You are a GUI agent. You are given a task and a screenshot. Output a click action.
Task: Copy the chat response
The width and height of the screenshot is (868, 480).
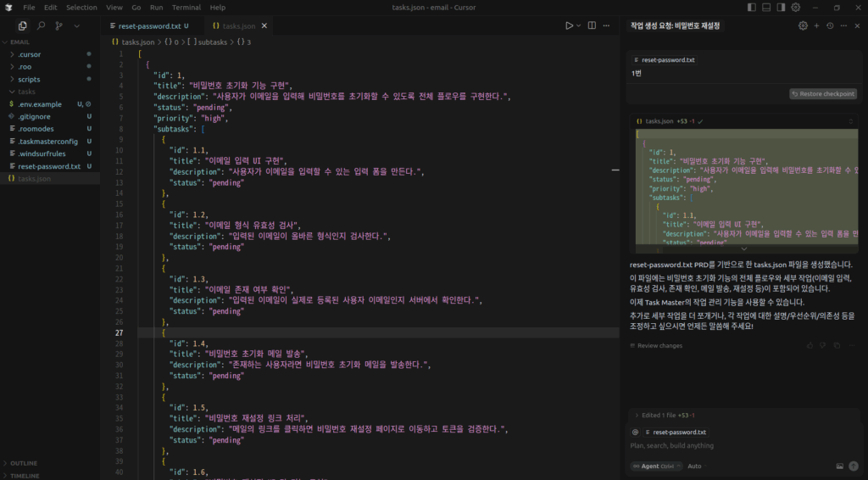(837, 345)
